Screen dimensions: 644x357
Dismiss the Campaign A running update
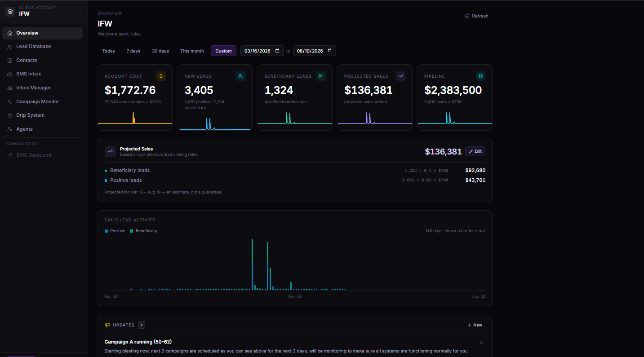481,343
